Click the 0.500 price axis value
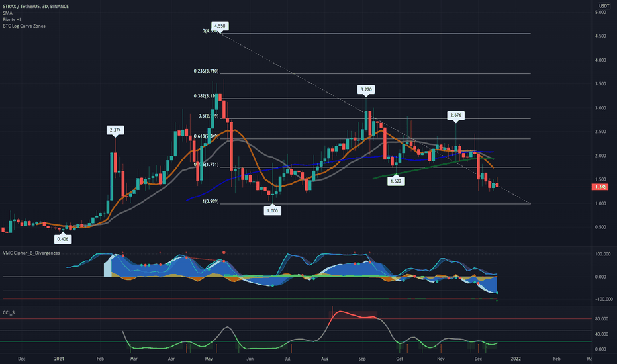 point(600,227)
